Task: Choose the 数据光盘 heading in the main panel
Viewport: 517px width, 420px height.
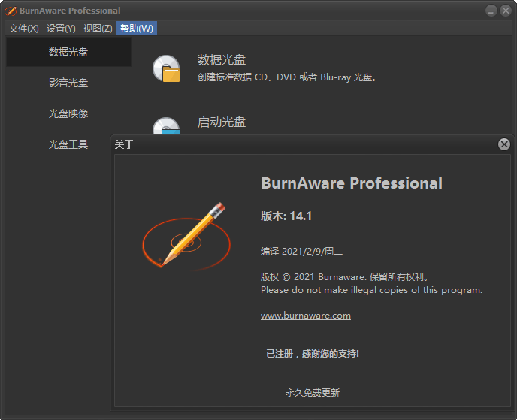Action: (222, 60)
